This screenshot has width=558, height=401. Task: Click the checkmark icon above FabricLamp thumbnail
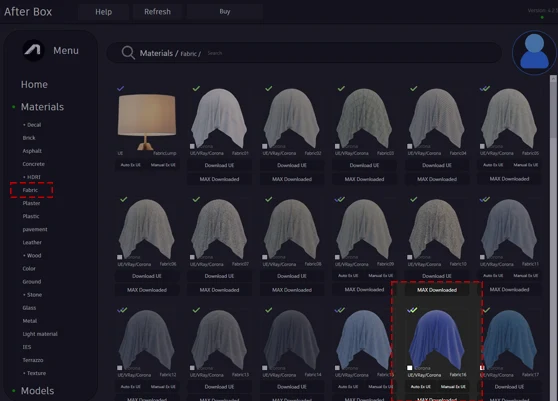tap(121, 88)
